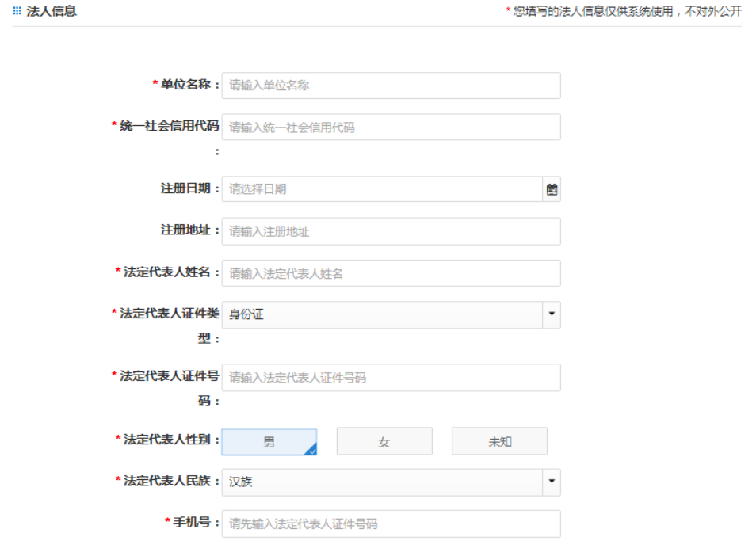Click the 注册日期 date input field
Screen dimensions: 756x552
(x=382, y=189)
